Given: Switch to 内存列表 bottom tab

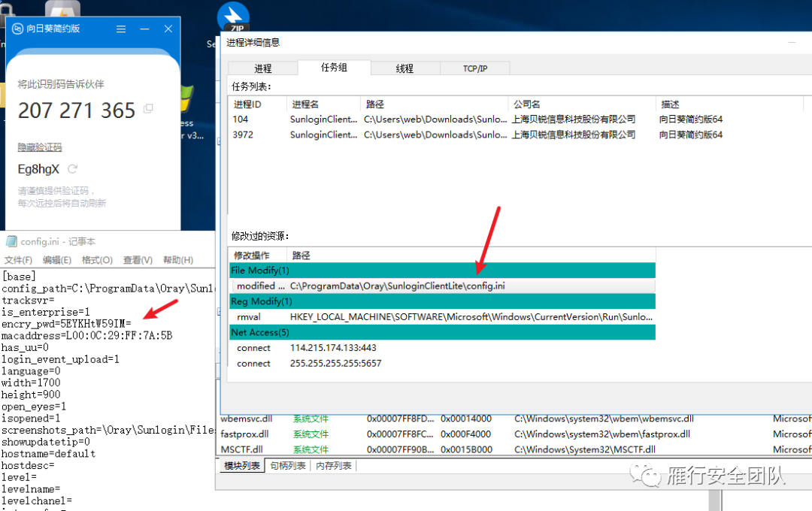Looking at the screenshot, I should [x=334, y=466].
